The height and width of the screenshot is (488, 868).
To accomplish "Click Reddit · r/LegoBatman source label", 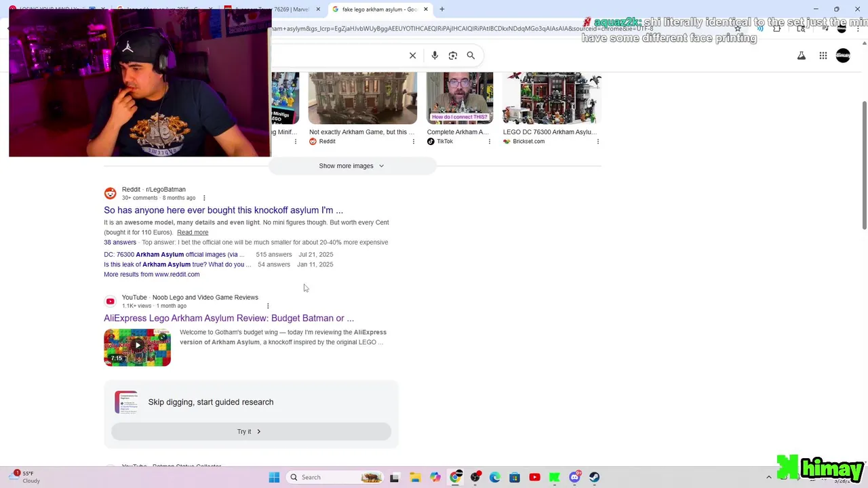I will click(154, 190).
